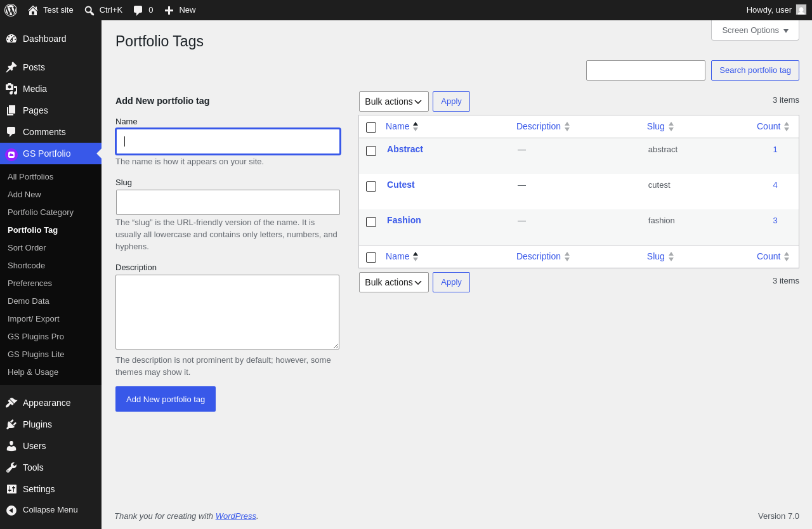This screenshot has height=529, width=812.
Task: Click the Count 3 link for Fashion
Action: click(x=775, y=220)
